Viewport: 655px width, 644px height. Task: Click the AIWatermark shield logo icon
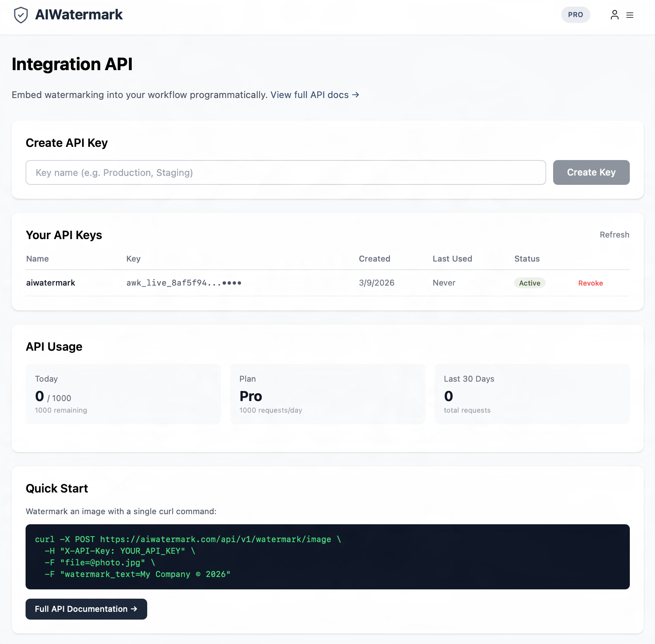tap(21, 15)
